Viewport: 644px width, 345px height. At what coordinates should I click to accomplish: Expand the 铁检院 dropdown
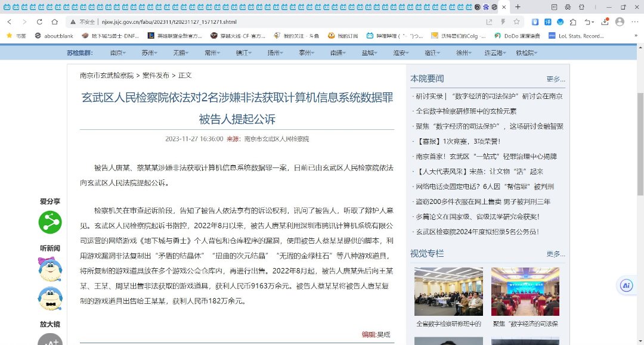click(x=527, y=52)
